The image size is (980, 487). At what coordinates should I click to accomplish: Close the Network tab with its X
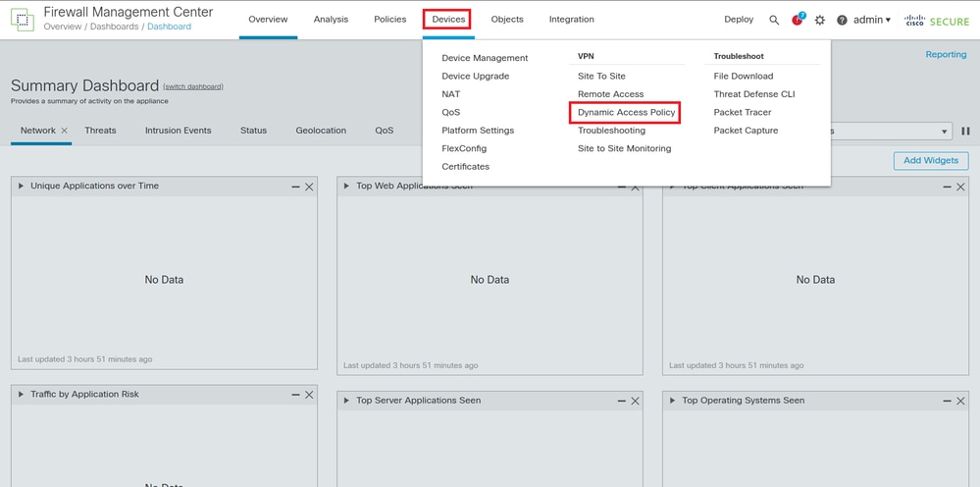click(64, 131)
